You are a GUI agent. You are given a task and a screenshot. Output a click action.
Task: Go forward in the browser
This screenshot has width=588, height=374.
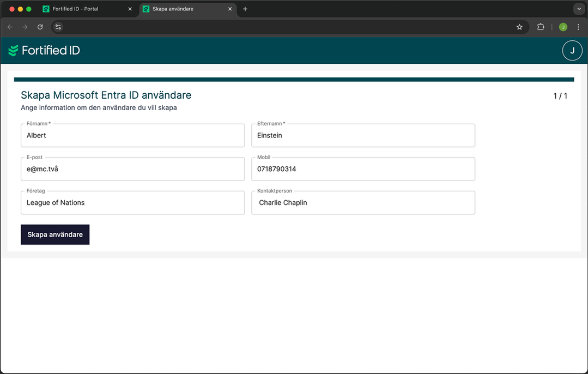(x=25, y=27)
